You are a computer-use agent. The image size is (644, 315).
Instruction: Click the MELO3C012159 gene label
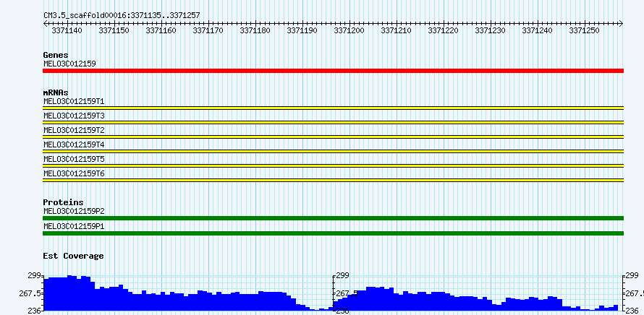click(x=69, y=64)
